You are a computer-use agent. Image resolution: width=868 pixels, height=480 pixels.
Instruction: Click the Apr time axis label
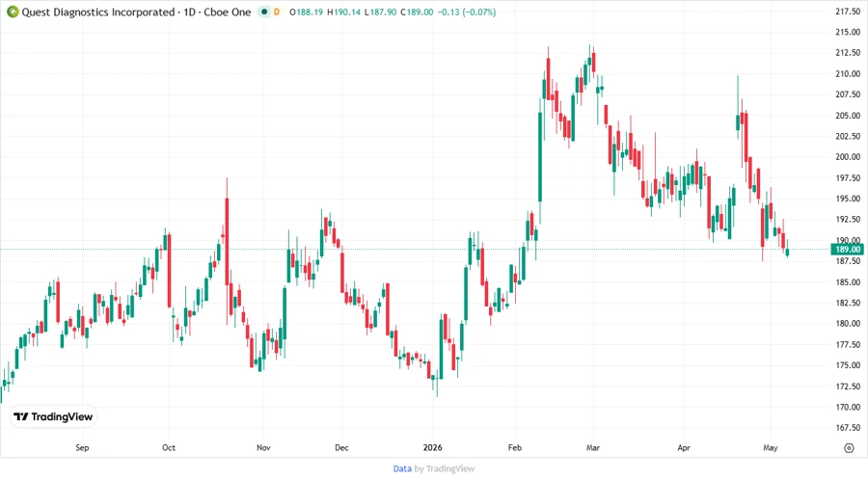pos(684,448)
